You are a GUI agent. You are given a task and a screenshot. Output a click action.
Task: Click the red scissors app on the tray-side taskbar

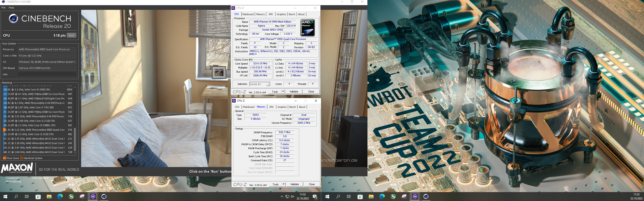tap(82, 197)
